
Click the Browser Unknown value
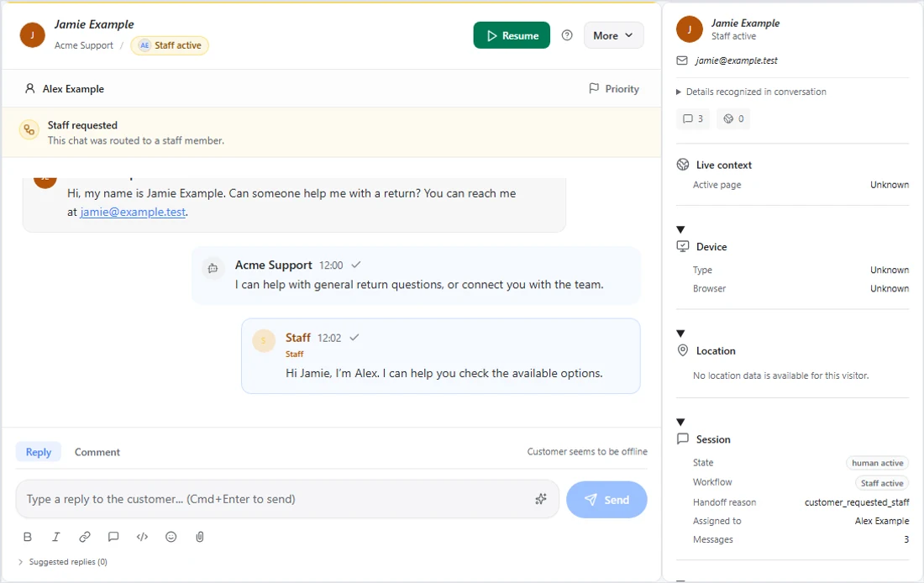click(890, 288)
